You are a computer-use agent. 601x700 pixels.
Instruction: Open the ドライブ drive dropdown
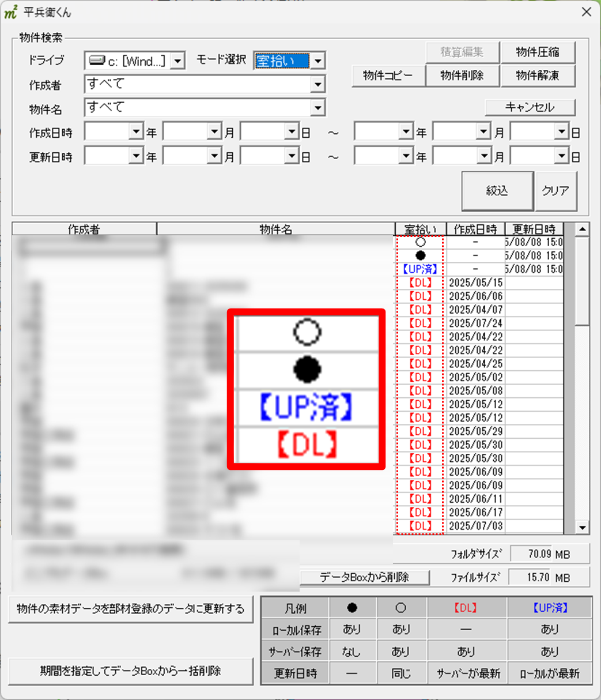pos(178,61)
